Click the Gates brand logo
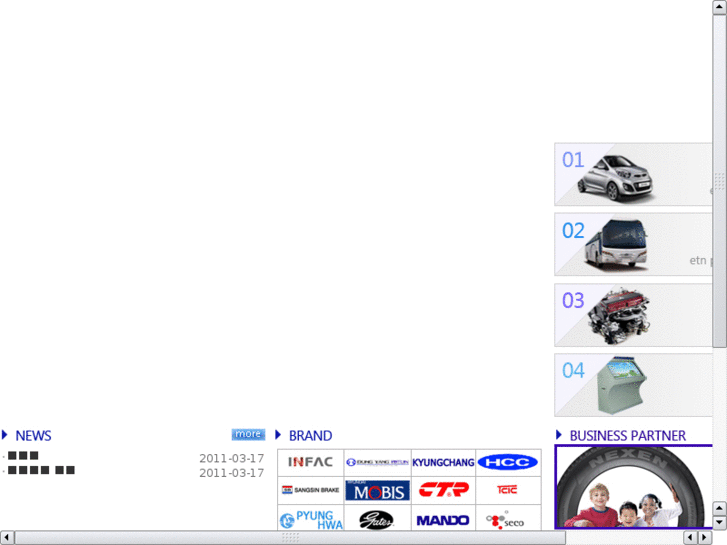The image size is (727, 545). [x=377, y=519]
